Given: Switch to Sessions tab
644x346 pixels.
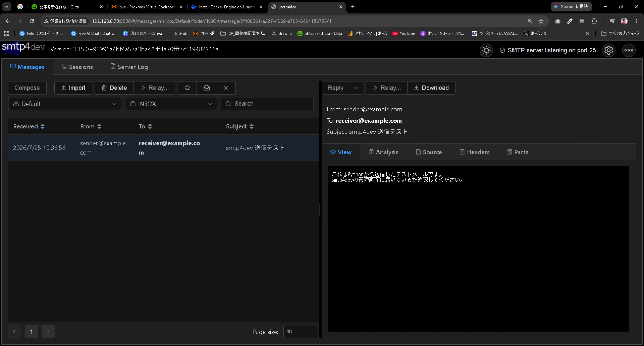Looking at the screenshot, I should pos(77,67).
